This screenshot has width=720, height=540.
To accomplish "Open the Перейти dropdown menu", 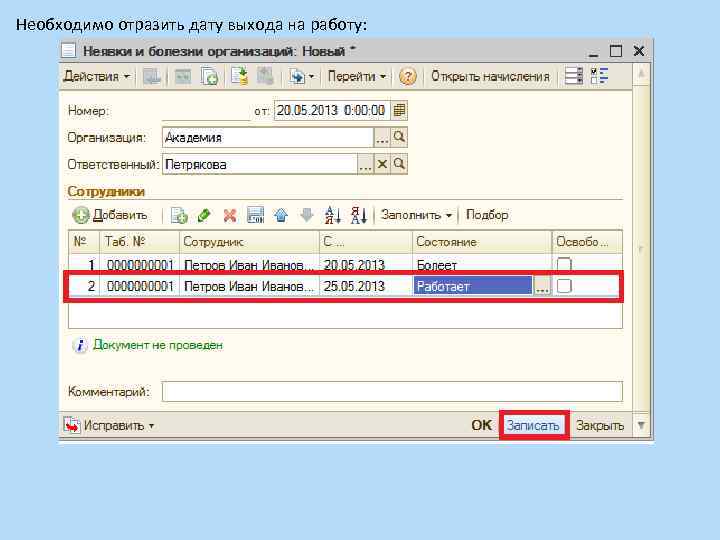I will (x=356, y=76).
